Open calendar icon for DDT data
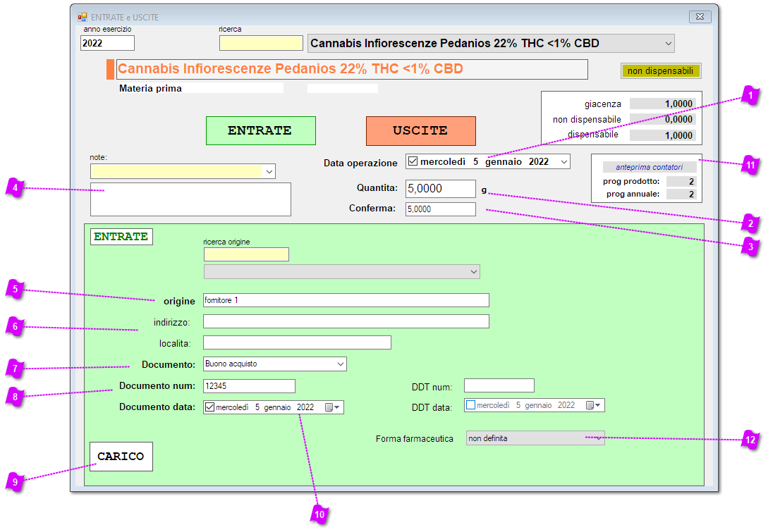Viewport: 768px width, 532px height. 593,405
